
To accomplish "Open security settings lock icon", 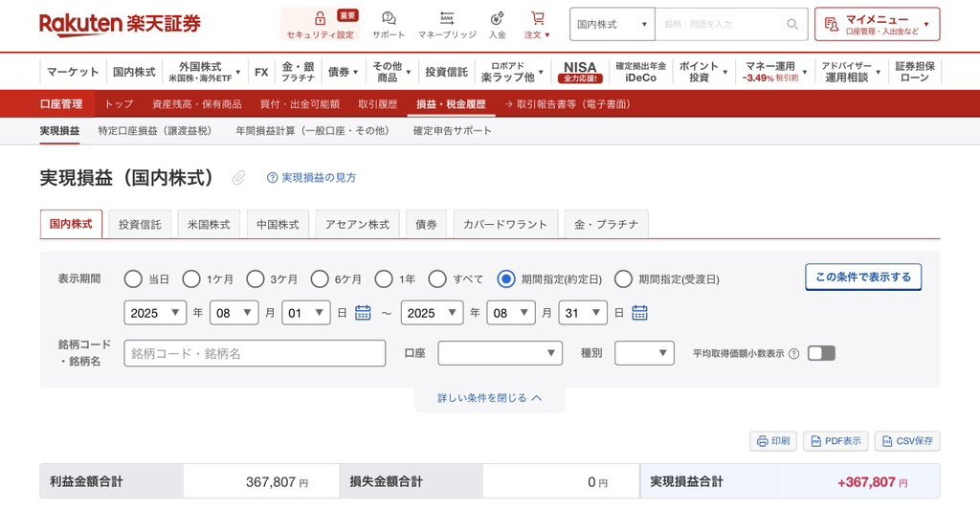I will click(x=320, y=18).
